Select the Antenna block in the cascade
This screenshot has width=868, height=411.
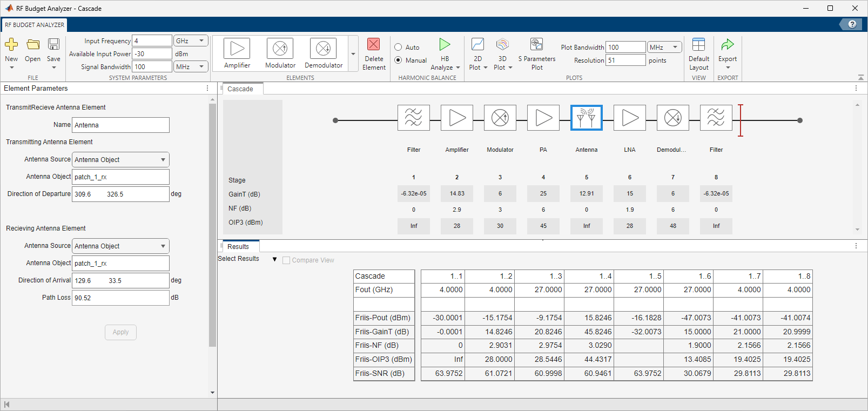[x=586, y=118]
